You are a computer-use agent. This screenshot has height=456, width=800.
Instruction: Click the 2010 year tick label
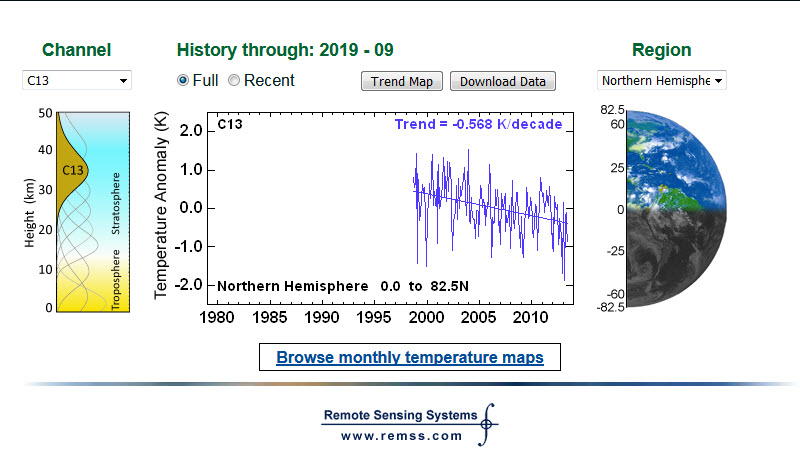pos(531,317)
